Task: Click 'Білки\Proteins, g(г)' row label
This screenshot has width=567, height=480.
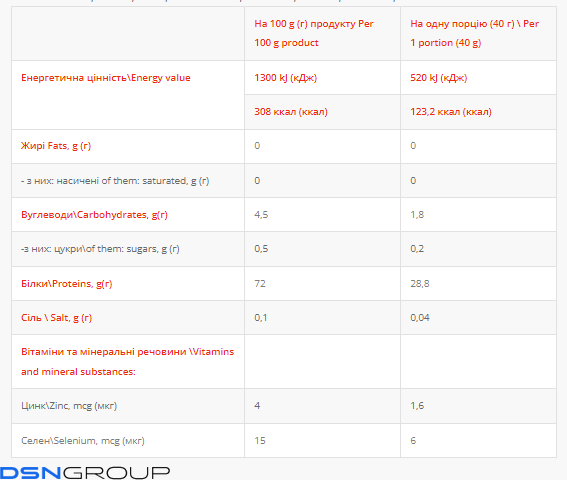Action: pos(67,284)
